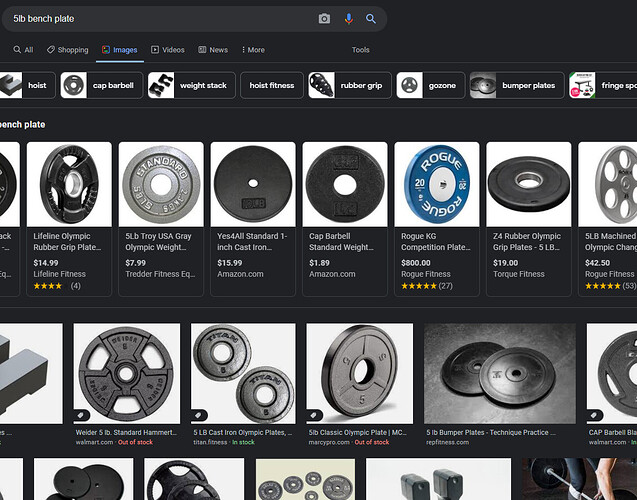Image resolution: width=637 pixels, height=500 pixels.
Task: Activate the microphone voice search icon
Action: [x=349, y=19]
